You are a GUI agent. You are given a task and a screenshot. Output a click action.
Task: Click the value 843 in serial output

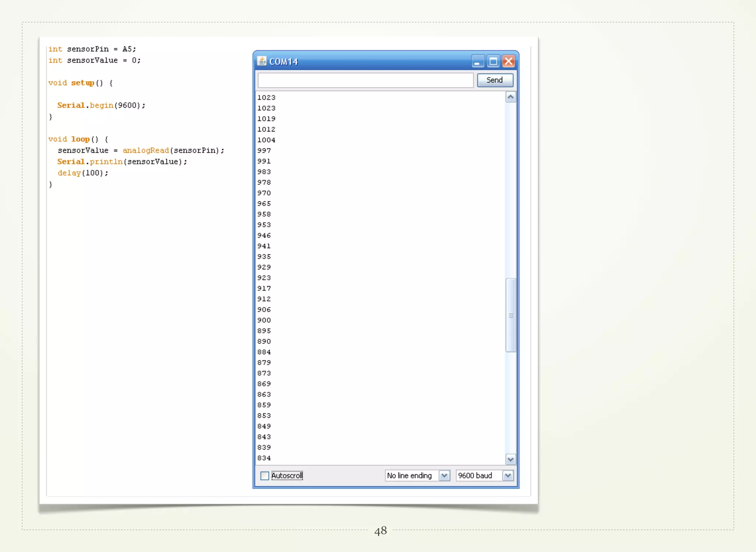tap(264, 437)
